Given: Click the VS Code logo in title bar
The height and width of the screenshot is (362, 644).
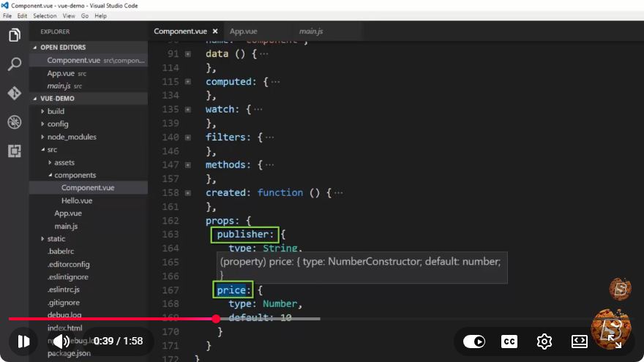Looking at the screenshot, I should (5, 5).
